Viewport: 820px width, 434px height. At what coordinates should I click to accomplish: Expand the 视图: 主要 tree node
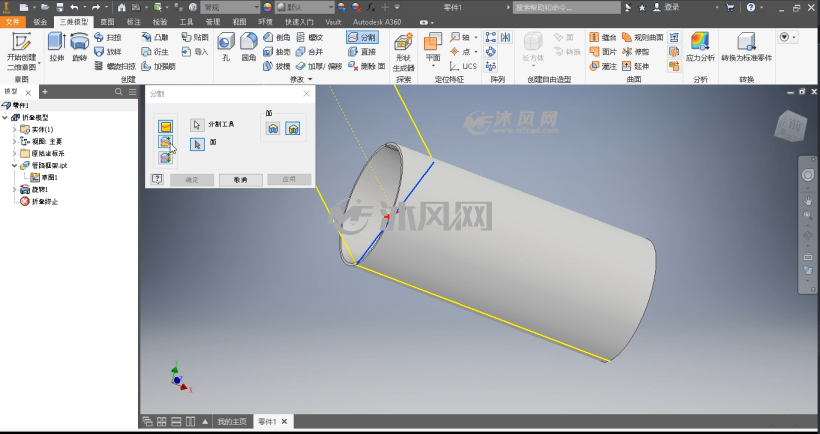point(15,141)
